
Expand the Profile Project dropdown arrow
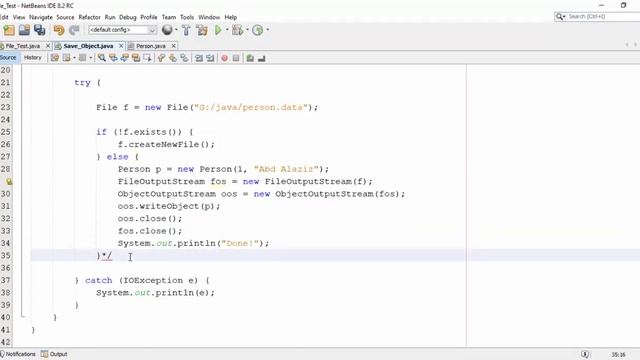point(268,30)
